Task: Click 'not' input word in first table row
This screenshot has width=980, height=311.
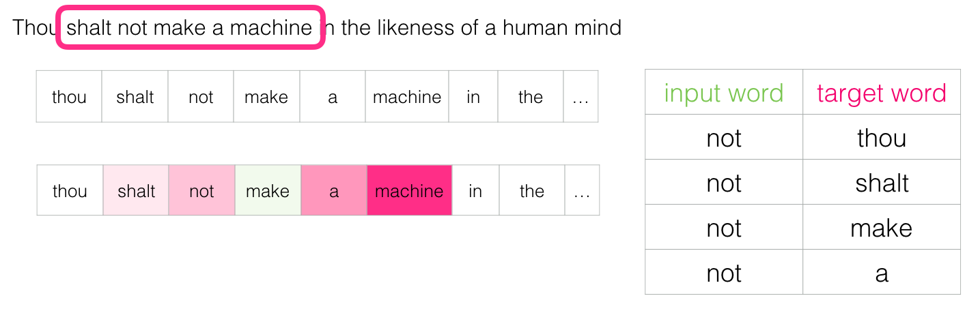Action: [724, 138]
